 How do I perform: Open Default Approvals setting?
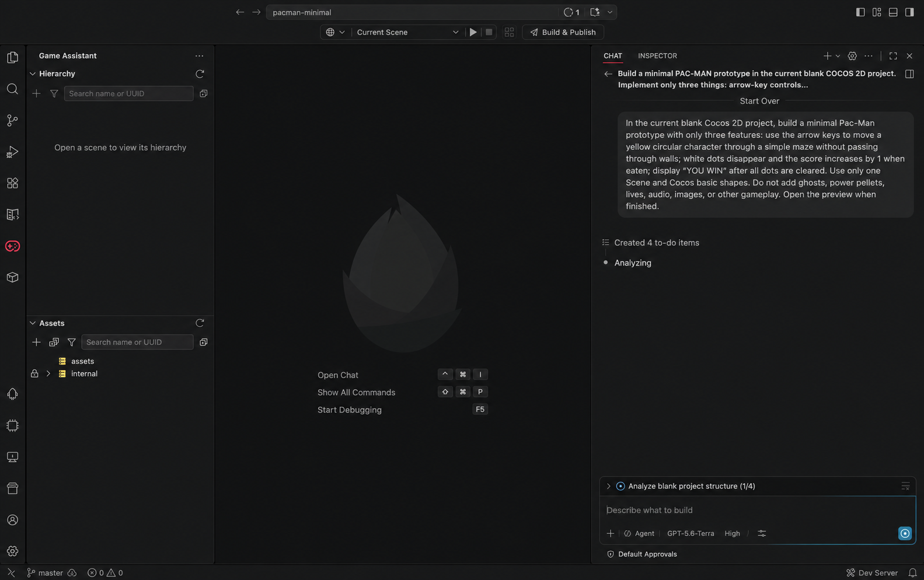click(x=642, y=554)
